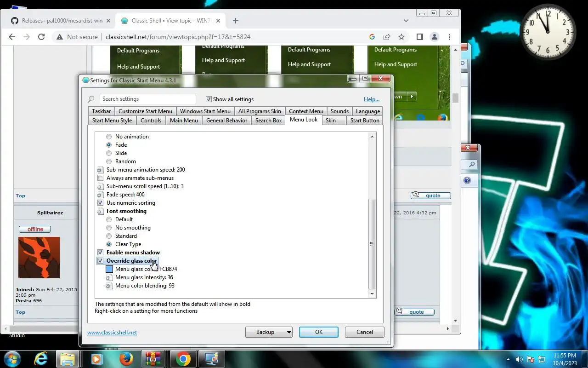Select Slide animation radio button
588x368 pixels.
click(109, 153)
